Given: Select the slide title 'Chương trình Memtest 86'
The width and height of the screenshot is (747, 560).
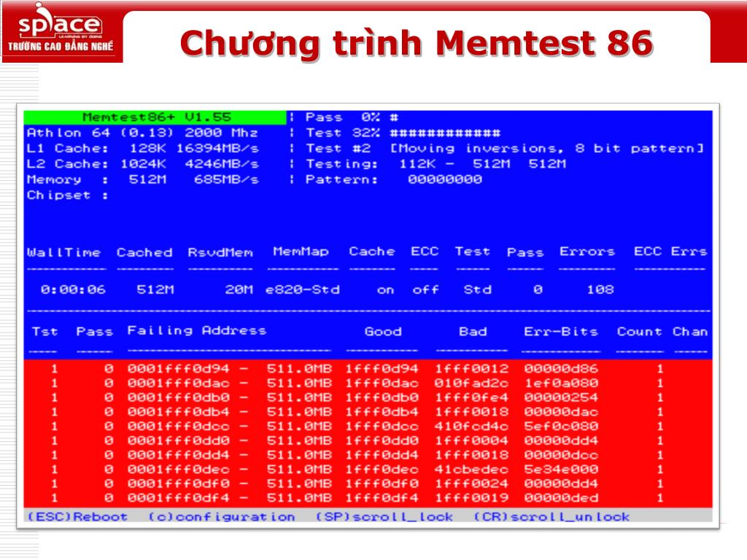Looking at the screenshot, I should [x=416, y=43].
